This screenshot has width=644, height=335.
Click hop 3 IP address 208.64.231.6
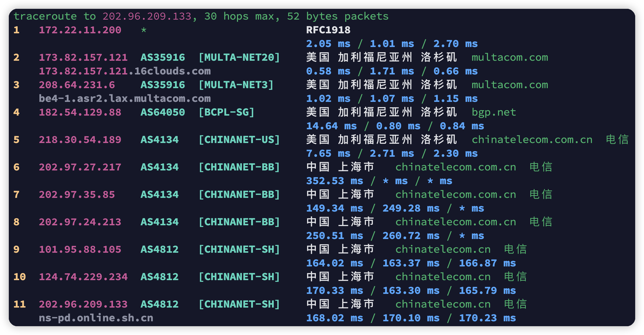tap(77, 85)
